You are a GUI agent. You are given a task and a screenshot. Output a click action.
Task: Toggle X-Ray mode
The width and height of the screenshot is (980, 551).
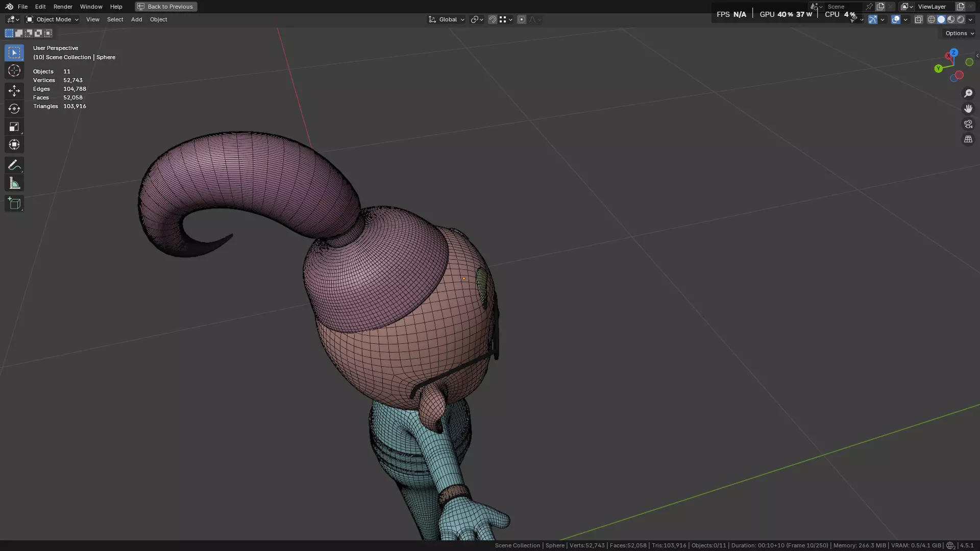click(x=919, y=19)
